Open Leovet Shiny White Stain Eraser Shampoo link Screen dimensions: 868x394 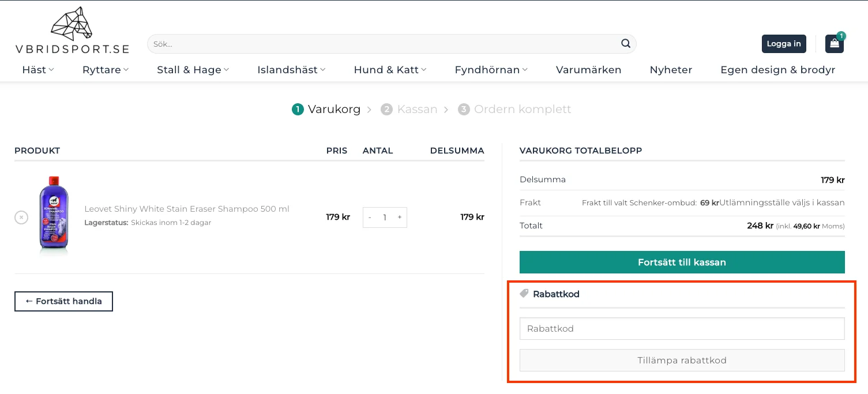tap(187, 209)
